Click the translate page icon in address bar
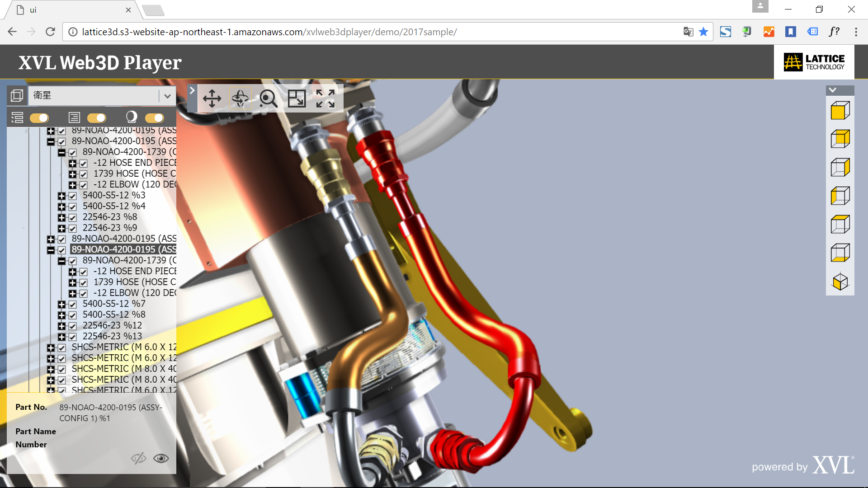The height and width of the screenshot is (488, 868). [688, 32]
